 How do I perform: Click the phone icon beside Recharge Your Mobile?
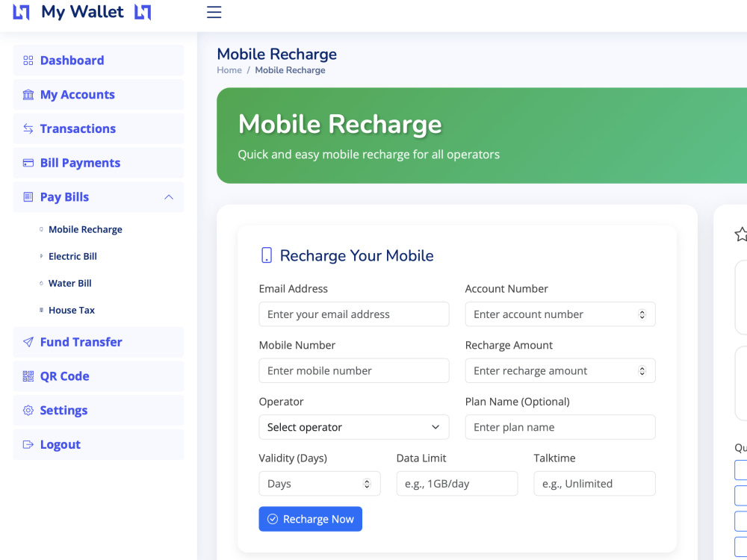pyautogui.click(x=267, y=255)
